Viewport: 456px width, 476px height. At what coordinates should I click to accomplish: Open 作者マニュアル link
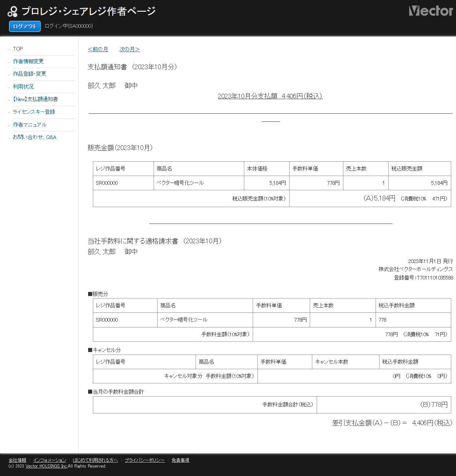[x=30, y=124]
